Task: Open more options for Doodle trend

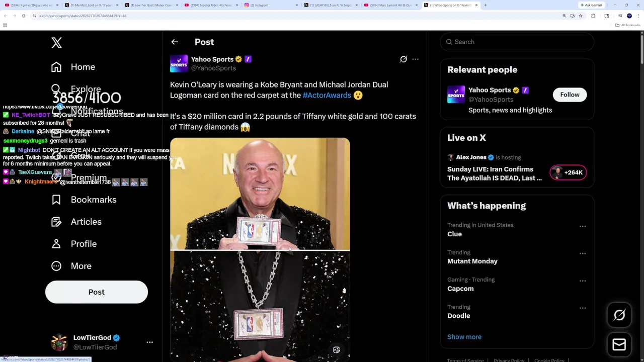Action: click(583, 308)
